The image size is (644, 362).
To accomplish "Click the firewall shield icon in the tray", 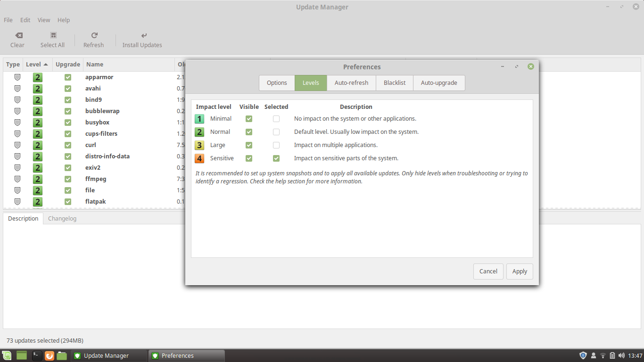I will [x=583, y=355].
